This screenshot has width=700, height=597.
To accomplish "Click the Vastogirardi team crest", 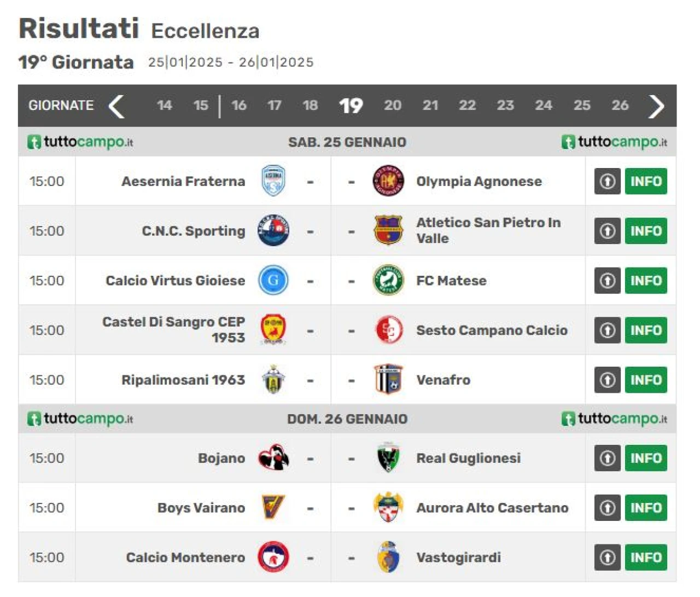I will 388,557.
